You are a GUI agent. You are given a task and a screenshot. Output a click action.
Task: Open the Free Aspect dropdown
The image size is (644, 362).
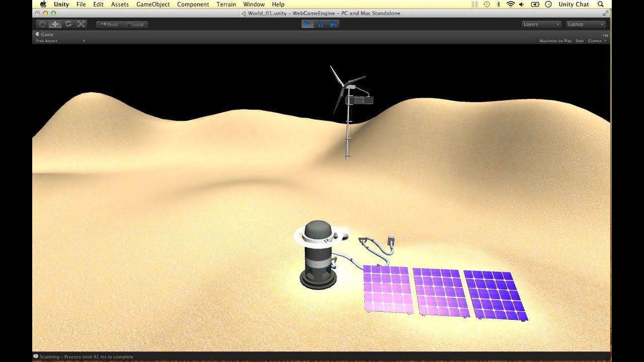(x=60, y=41)
